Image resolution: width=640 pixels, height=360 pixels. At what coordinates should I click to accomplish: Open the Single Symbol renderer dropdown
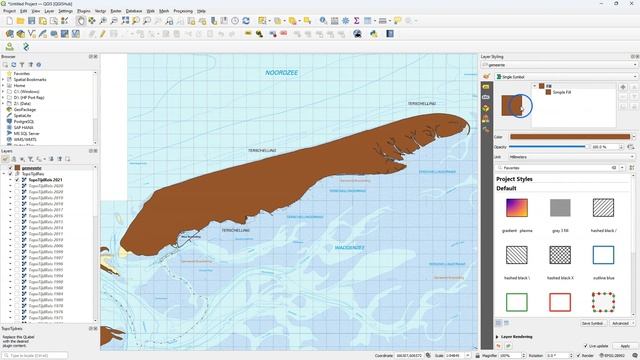coord(566,77)
